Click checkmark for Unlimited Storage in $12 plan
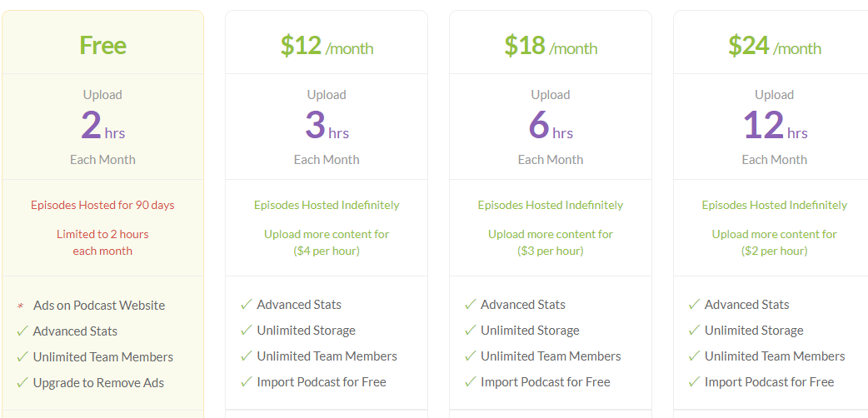This screenshot has width=868, height=418. pyautogui.click(x=247, y=331)
